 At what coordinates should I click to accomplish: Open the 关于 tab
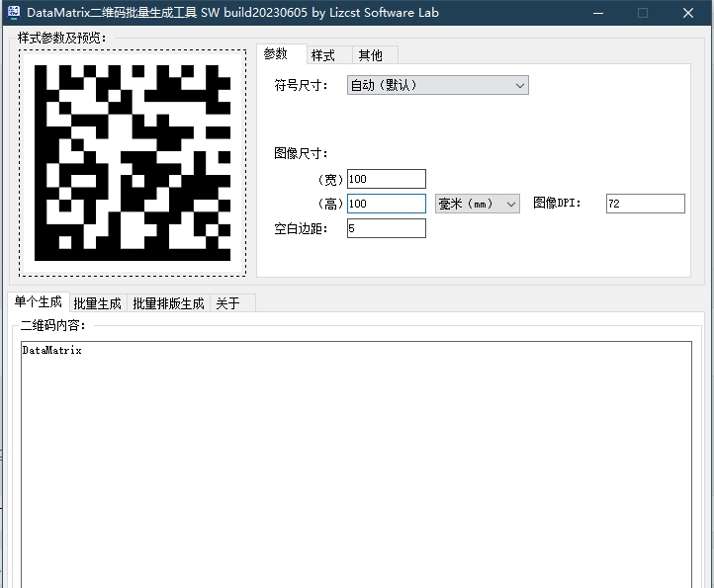tap(227, 303)
